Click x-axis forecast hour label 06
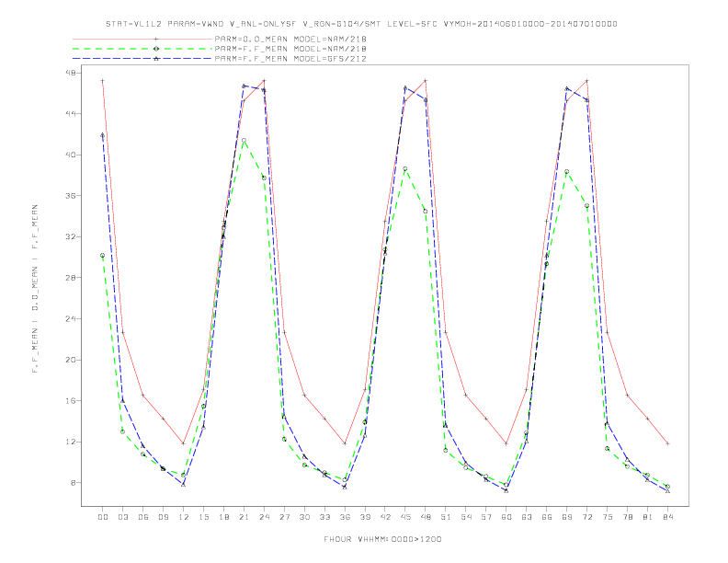 pos(143,517)
